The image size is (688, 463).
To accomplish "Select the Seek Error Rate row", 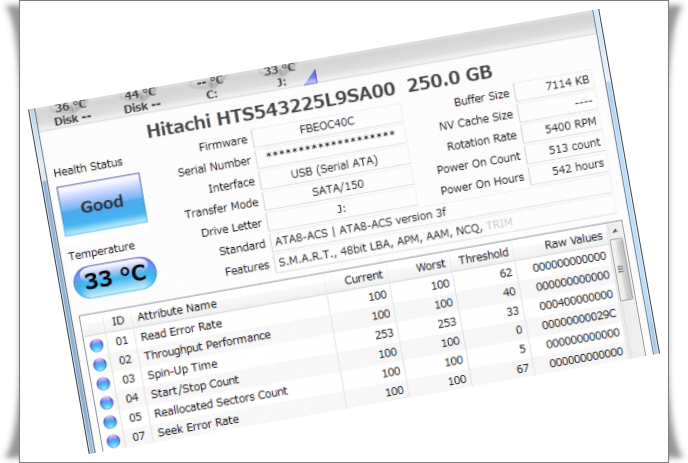I will point(366,395).
